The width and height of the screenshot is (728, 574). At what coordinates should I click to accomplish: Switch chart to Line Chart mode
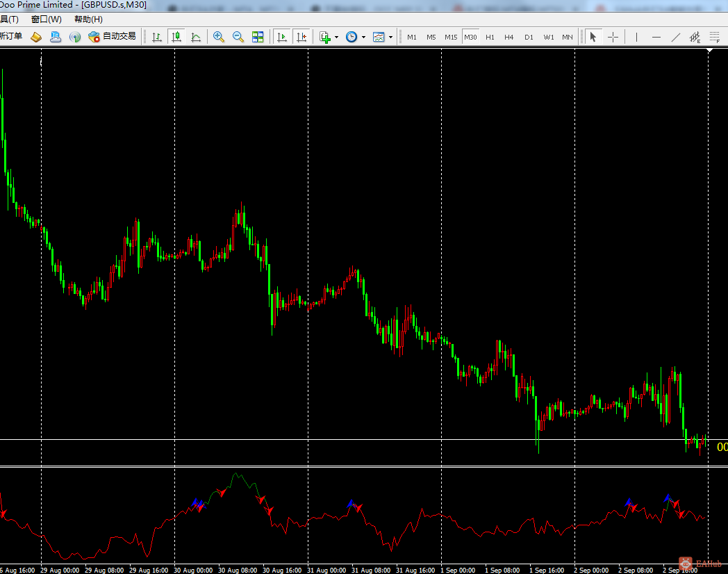point(196,37)
